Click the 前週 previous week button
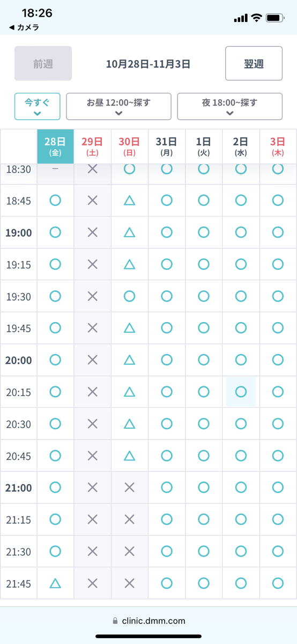The image size is (297, 644). point(43,63)
